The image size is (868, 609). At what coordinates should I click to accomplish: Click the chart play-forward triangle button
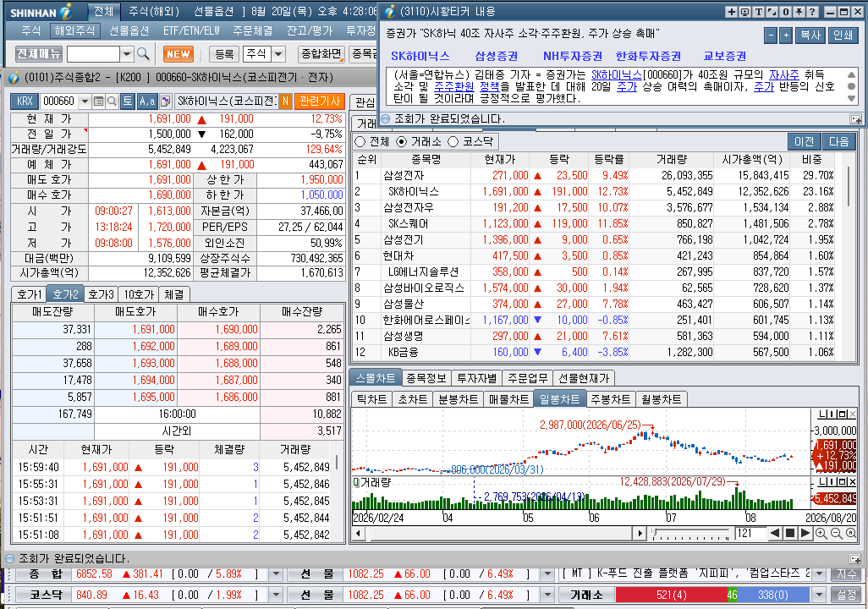[805, 533]
